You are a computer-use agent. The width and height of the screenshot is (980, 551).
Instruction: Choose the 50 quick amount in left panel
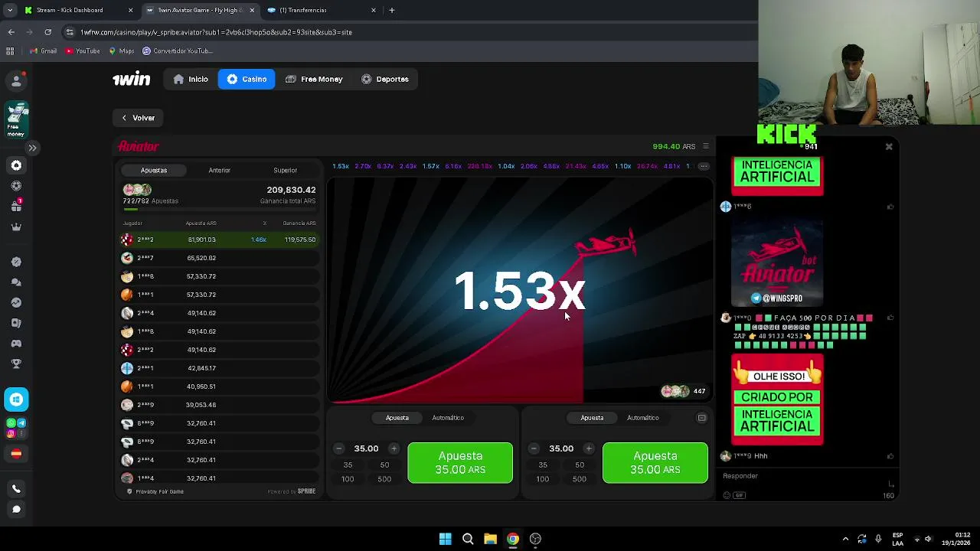pyautogui.click(x=384, y=465)
